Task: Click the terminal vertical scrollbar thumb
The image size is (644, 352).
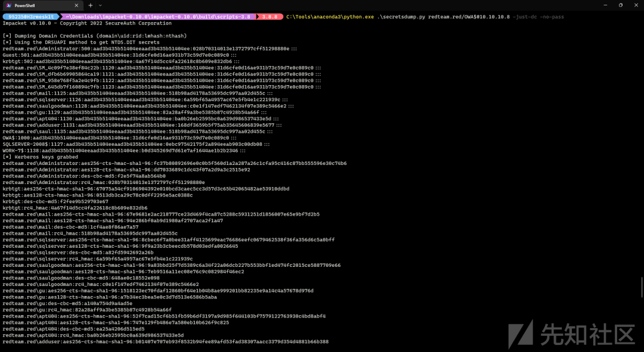Action: click(x=642, y=287)
